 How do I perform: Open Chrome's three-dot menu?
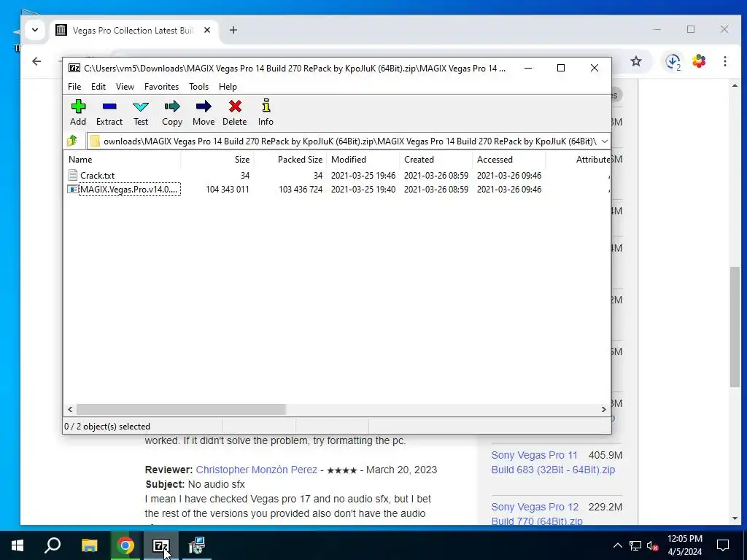pos(724,61)
